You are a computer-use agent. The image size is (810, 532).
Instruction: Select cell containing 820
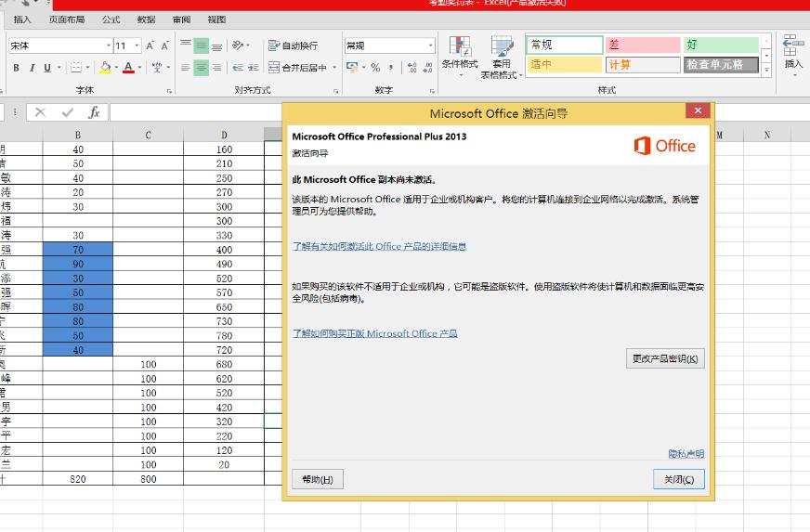[77, 479]
